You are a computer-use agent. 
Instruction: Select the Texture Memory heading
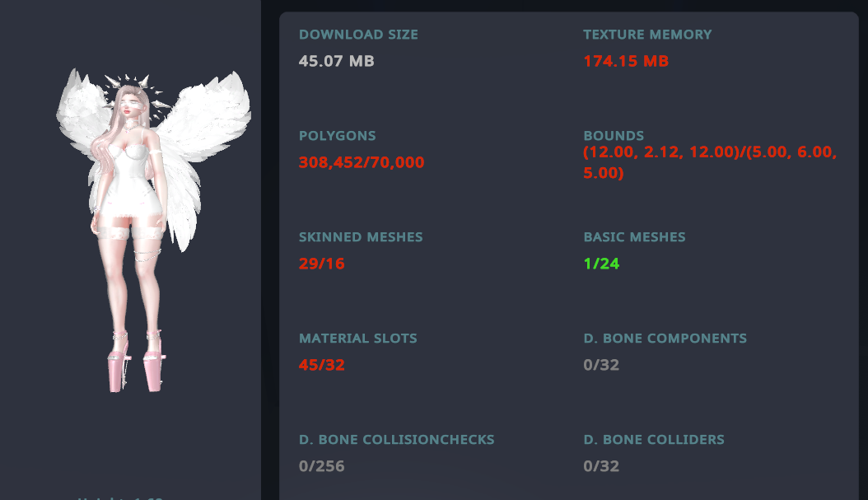(x=647, y=35)
